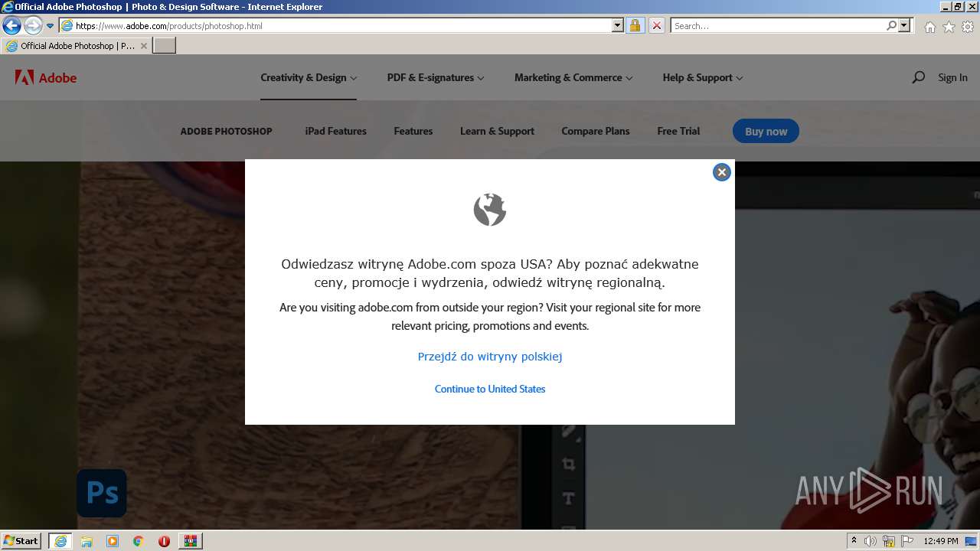Click the type tool icon in the background image
980x551 pixels.
[568, 498]
